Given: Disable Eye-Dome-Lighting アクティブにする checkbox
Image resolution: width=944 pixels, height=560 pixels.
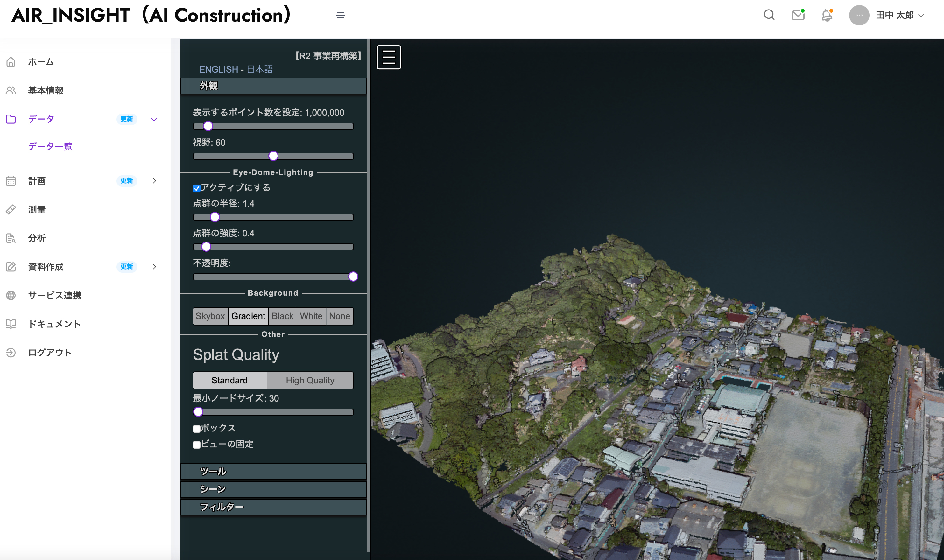Looking at the screenshot, I should coord(197,188).
